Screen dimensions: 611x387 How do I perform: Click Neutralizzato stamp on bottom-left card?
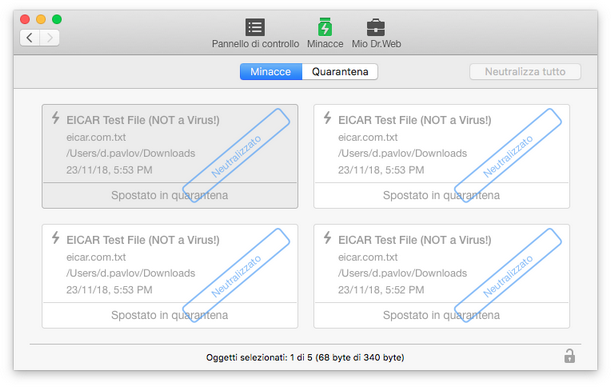click(x=236, y=275)
